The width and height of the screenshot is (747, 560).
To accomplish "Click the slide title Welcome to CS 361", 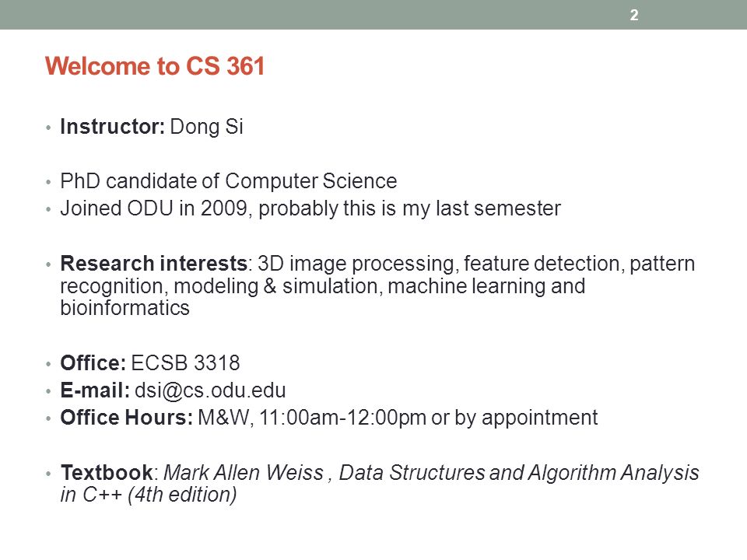I will 154,65.
